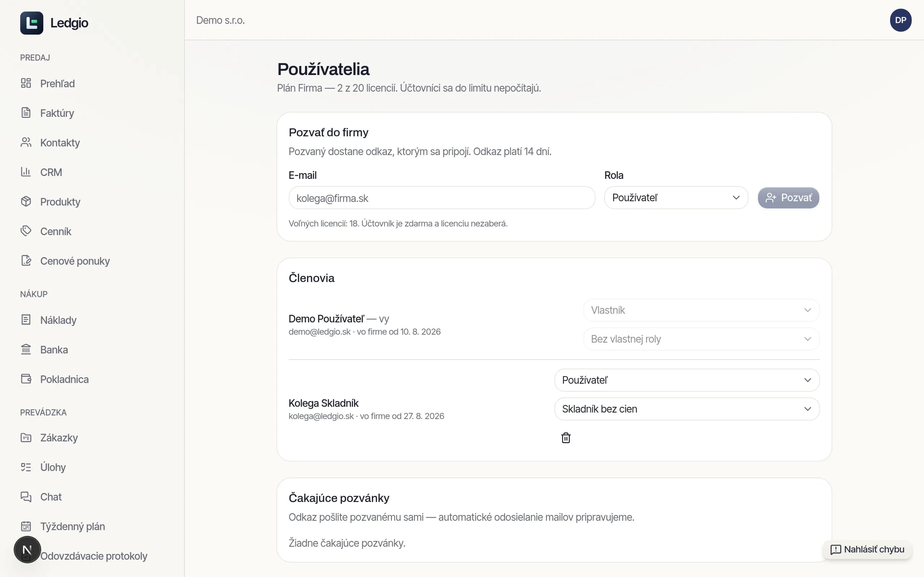Screen dimensions: 924x577
Task: Click the Pozvať invite button
Action: (788, 198)
